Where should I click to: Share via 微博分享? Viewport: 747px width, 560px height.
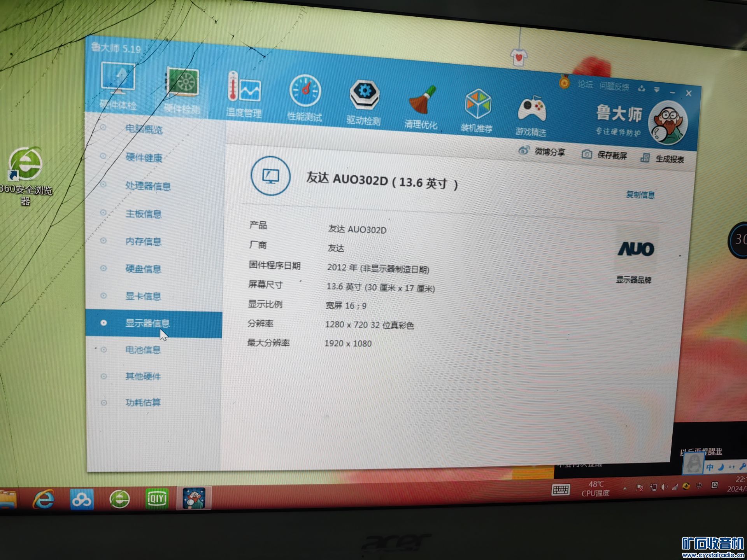(x=542, y=151)
